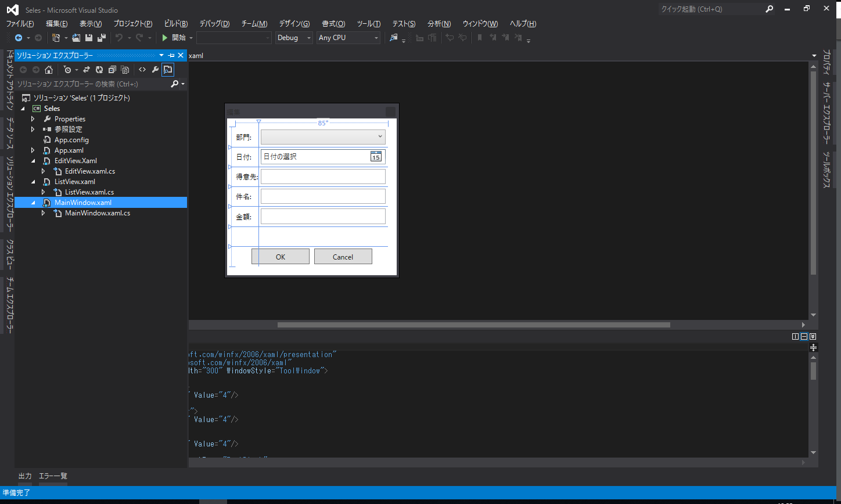The width and height of the screenshot is (841, 504).
Task: Click the 得意先 text box in the designer
Action: click(323, 177)
